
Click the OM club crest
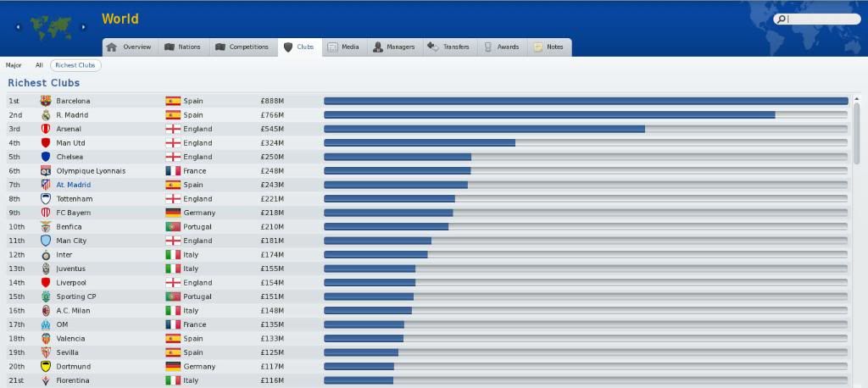click(x=46, y=324)
